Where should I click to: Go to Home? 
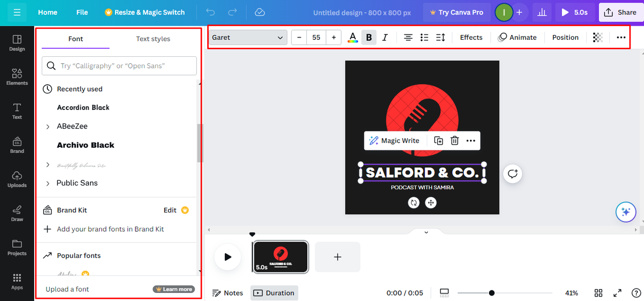tap(48, 12)
